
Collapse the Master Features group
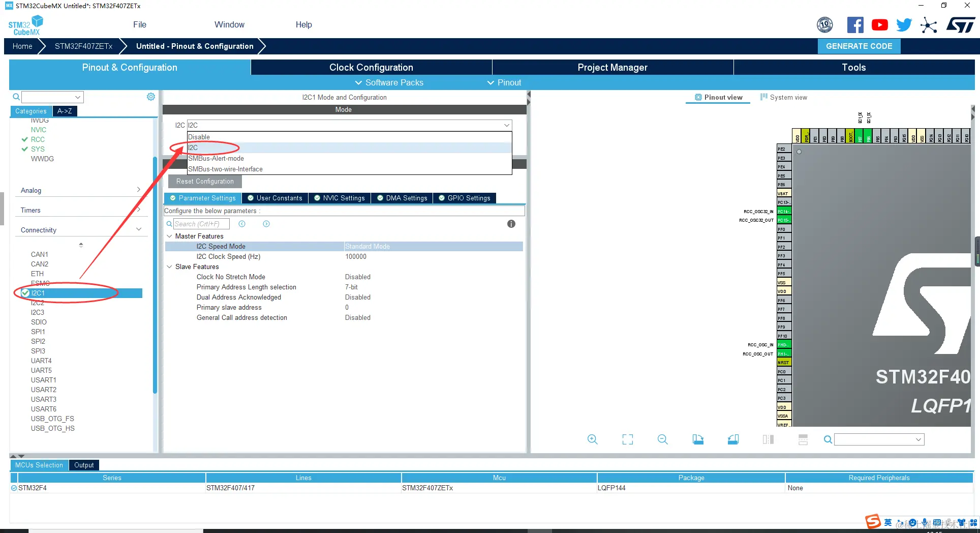click(x=169, y=236)
